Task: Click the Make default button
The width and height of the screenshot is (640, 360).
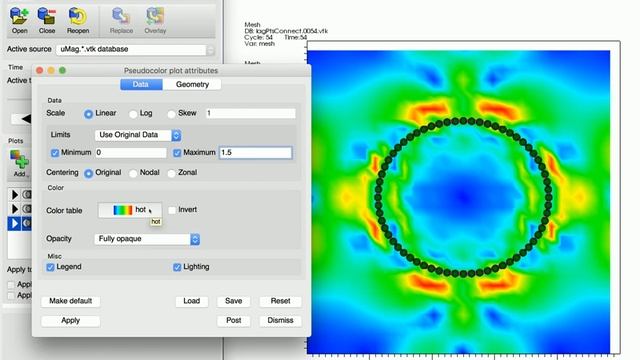Action: click(71, 301)
